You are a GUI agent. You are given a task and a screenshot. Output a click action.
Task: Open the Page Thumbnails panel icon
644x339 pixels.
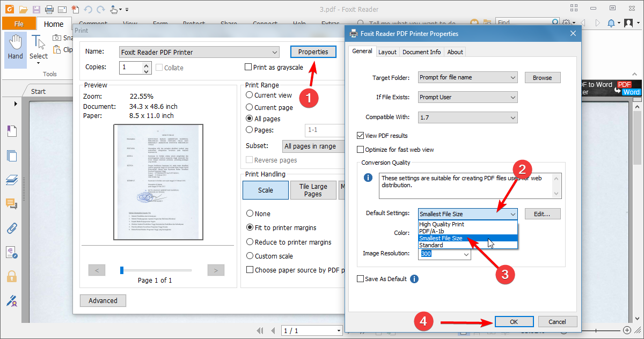12,156
